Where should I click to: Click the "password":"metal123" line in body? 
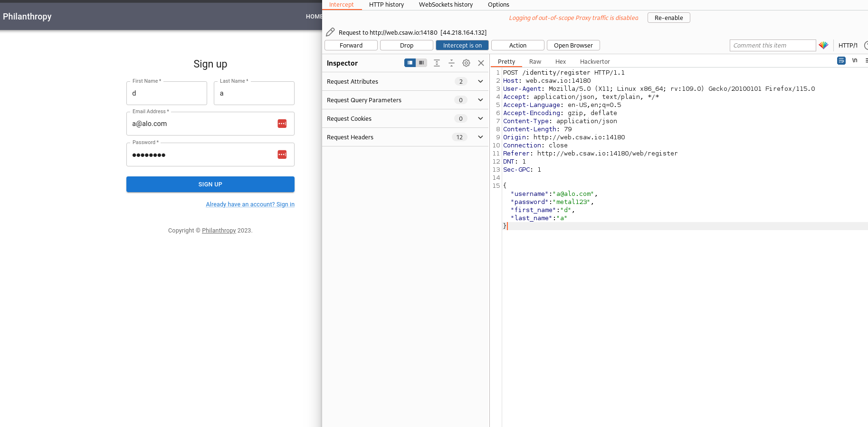552,202
